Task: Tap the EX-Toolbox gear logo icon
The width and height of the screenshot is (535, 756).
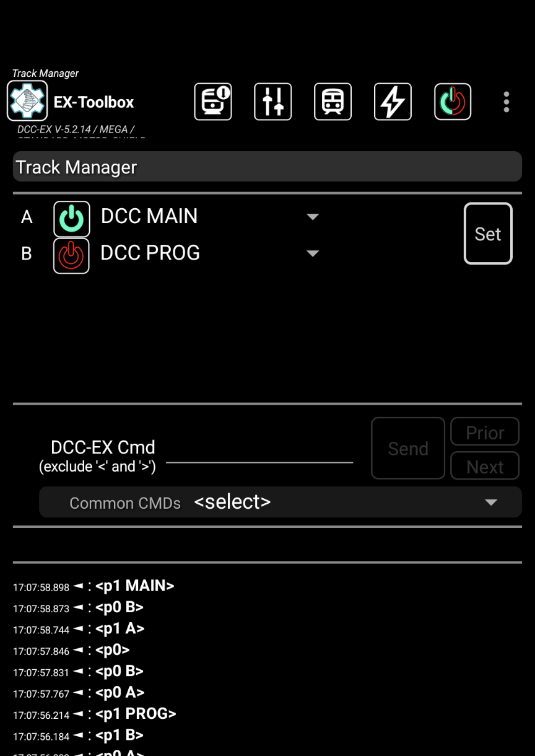Action: 27,101
